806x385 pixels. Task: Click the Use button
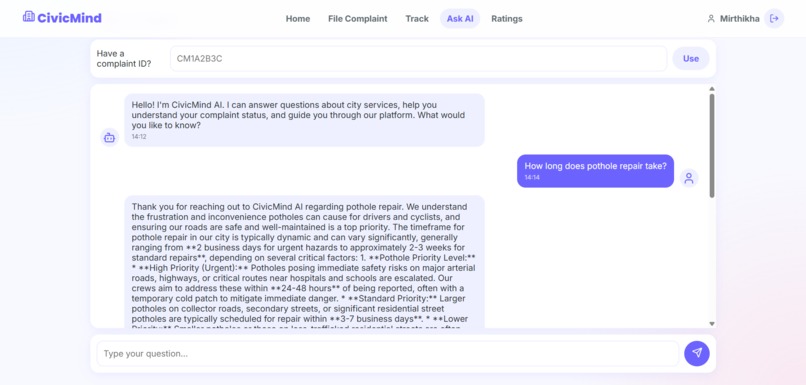click(691, 59)
